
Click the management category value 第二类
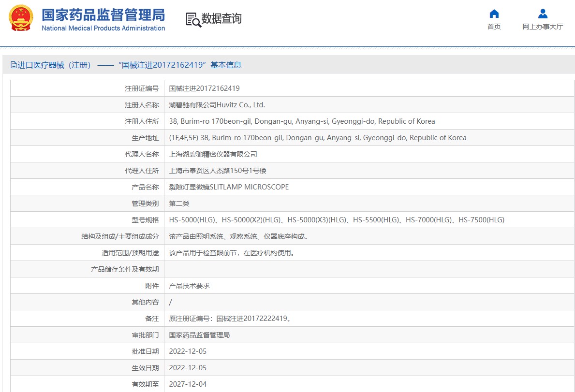(x=179, y=203)
